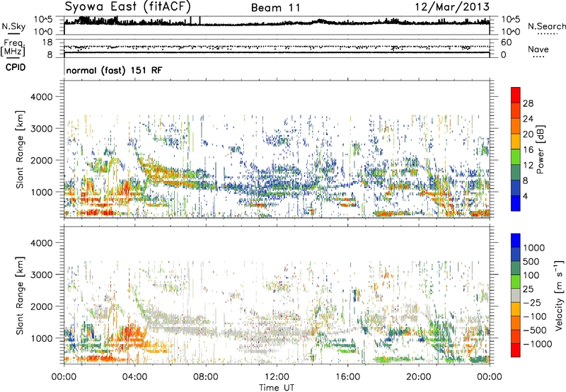Click the date '12/Mar/2013'
The height and width of the screenshot is (392, 566).
(x=452, y=7)
